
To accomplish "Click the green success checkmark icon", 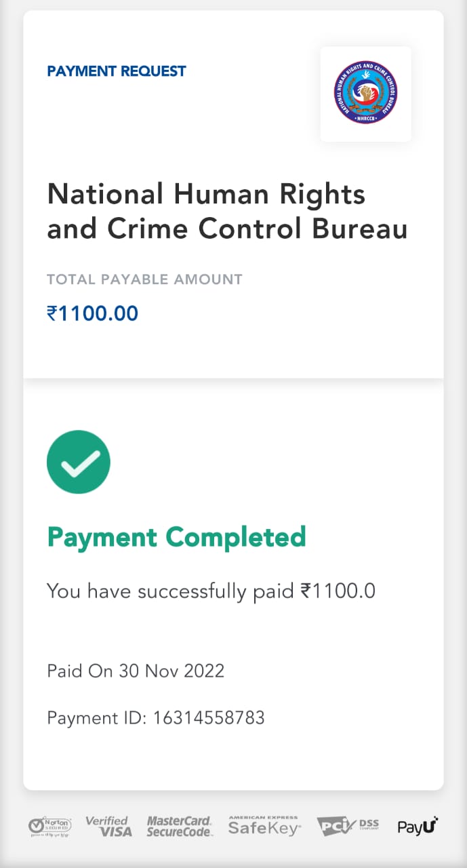I will pos(79,462).
